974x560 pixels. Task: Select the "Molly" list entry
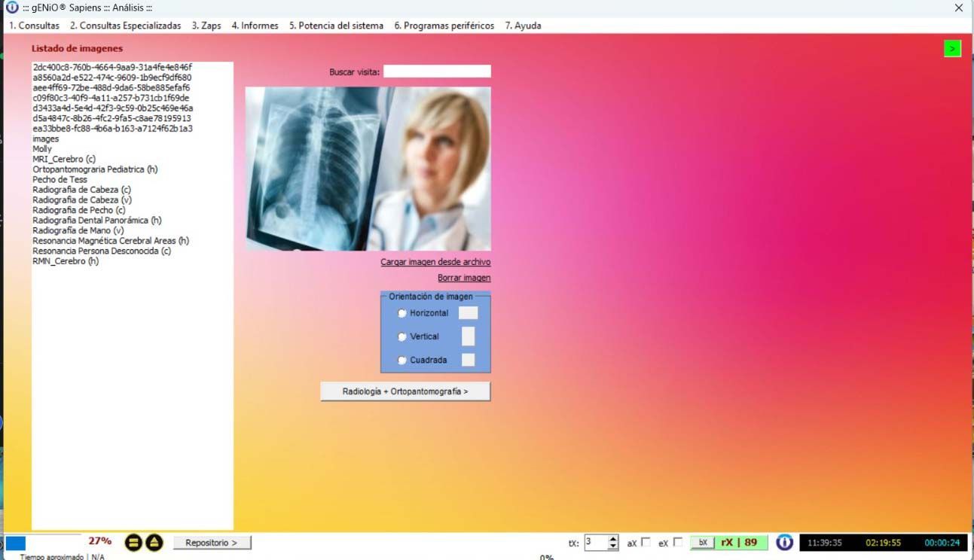(42, 149)
